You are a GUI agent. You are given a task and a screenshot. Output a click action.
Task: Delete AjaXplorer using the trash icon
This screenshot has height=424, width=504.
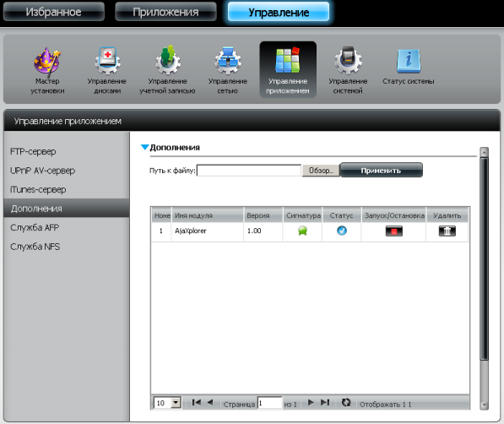tap(447, 231)
